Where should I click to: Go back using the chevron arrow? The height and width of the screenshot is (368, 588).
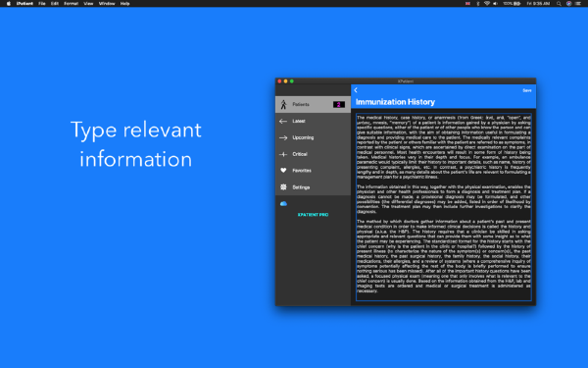pos(356,90)
